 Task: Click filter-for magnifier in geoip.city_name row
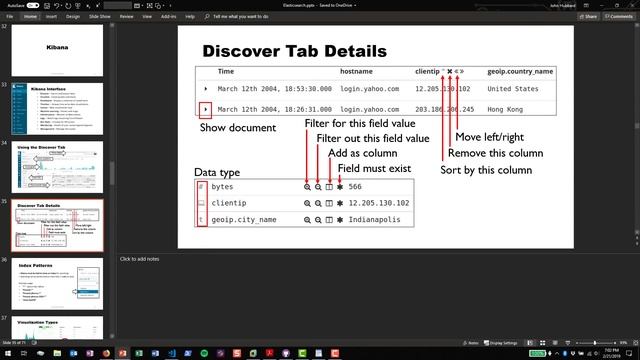(307, 220)
